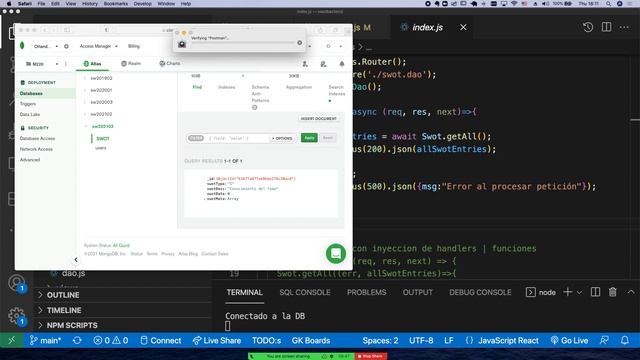Click the MongoDB leaf logo
640x360 pixels.
coord(22,46)
